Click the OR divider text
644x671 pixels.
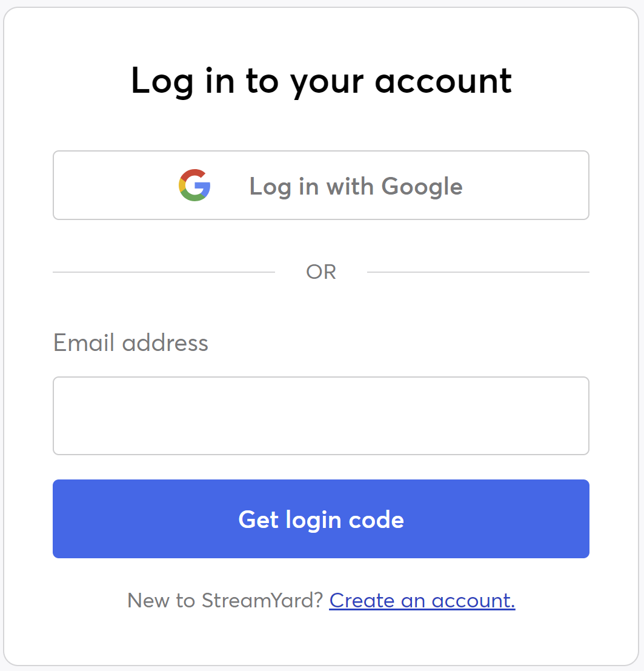pyautogui.click(x=321, y=272)
